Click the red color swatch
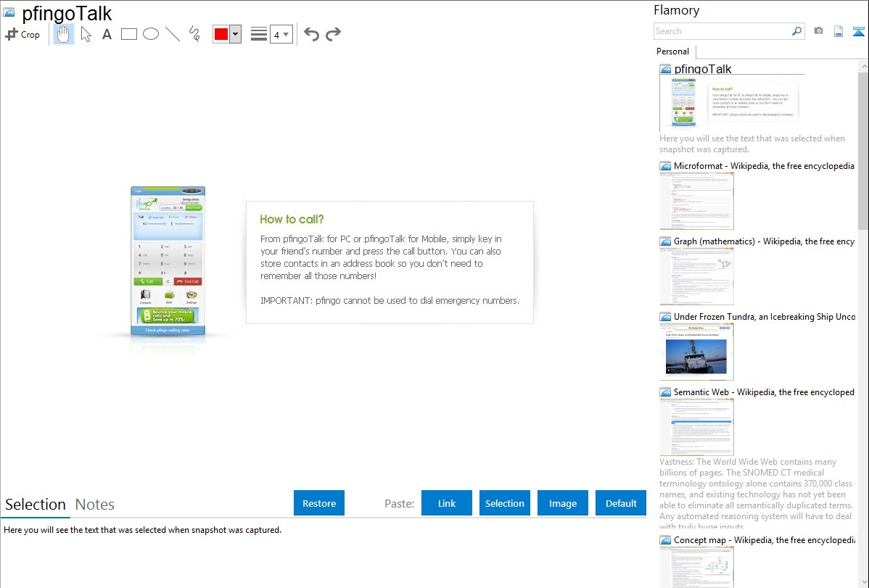The image size is (869, 588). click(221, 34)
